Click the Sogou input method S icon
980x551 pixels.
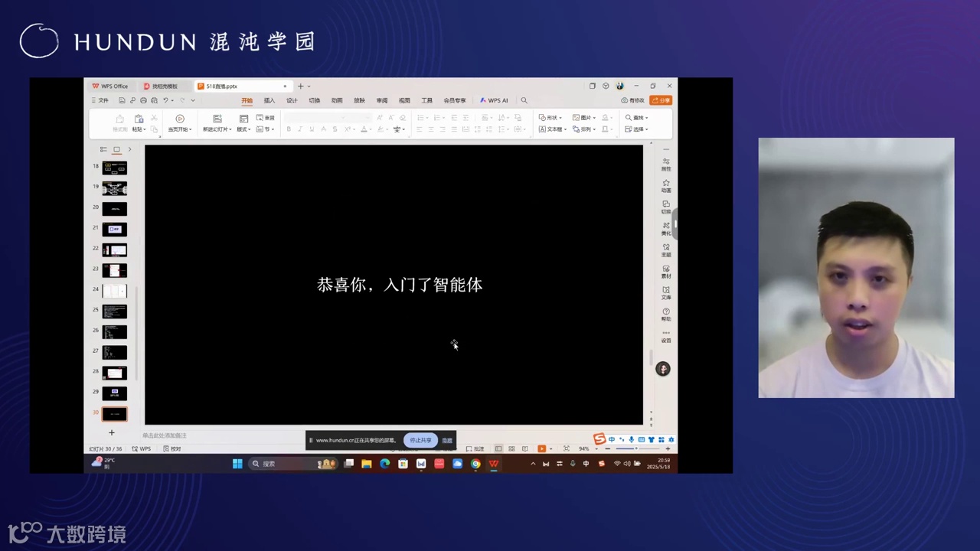[x=599, y=439]
